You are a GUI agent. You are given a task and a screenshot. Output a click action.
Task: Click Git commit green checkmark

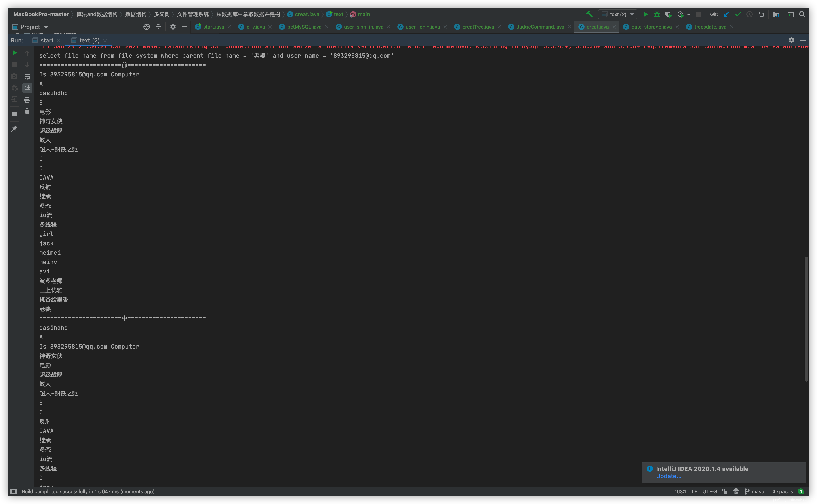click(738, 14)
